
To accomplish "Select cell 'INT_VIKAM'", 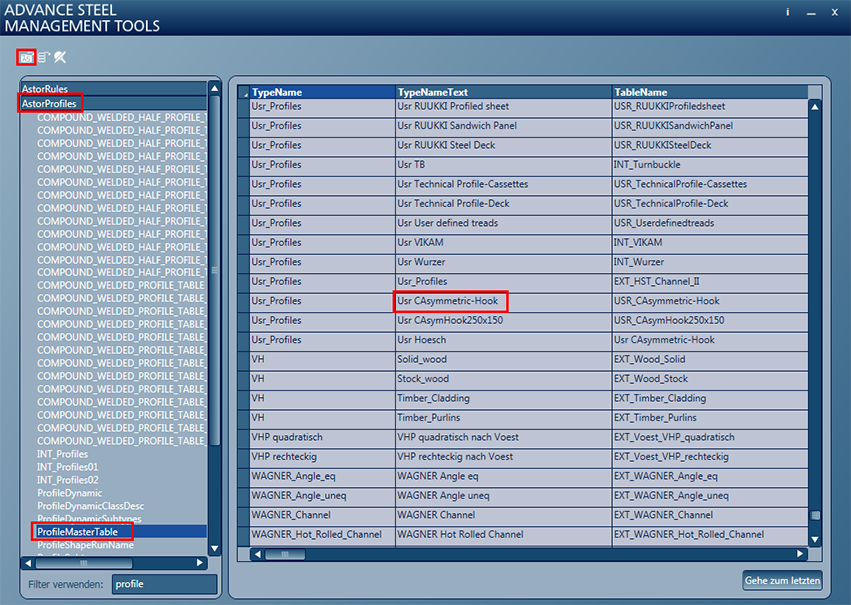I will (710, 243).
